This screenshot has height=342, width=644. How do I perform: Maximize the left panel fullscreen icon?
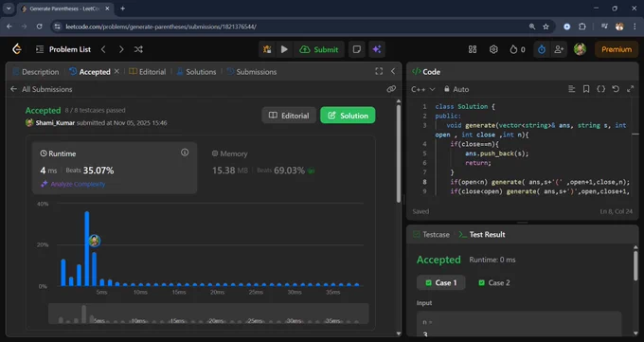click(x=379, y=71)
